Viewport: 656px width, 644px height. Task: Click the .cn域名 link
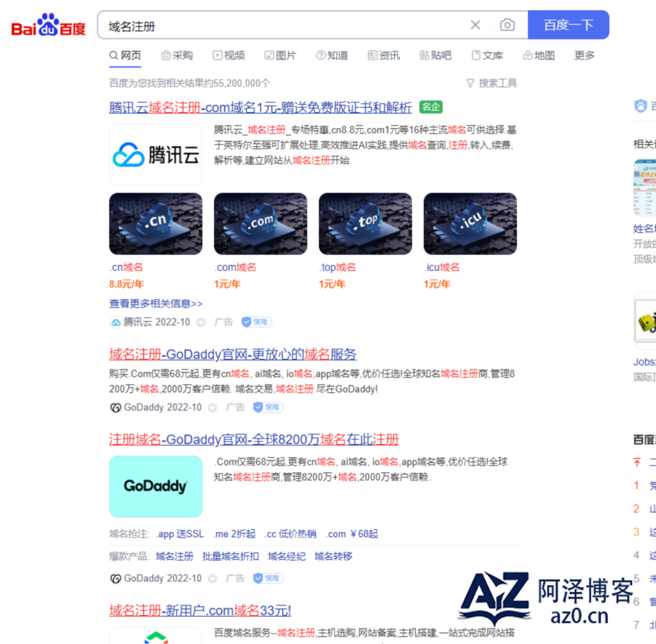[126, 267]
